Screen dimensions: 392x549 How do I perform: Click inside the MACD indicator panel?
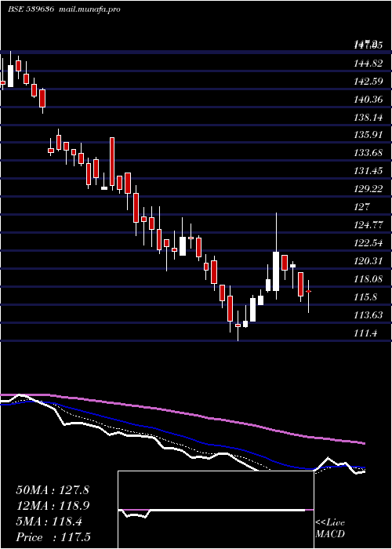click(x=216, y=510)
